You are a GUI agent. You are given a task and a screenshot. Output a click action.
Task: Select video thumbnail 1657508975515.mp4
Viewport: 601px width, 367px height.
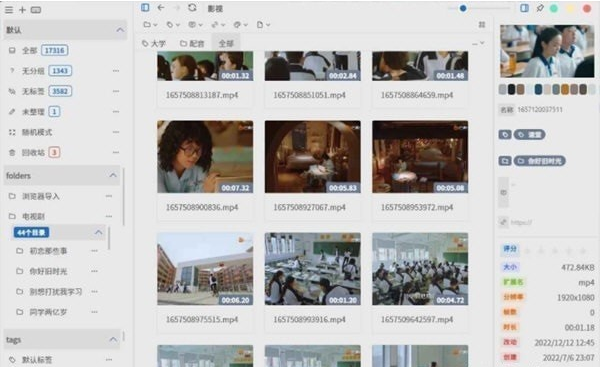click(x=205, y=269)
